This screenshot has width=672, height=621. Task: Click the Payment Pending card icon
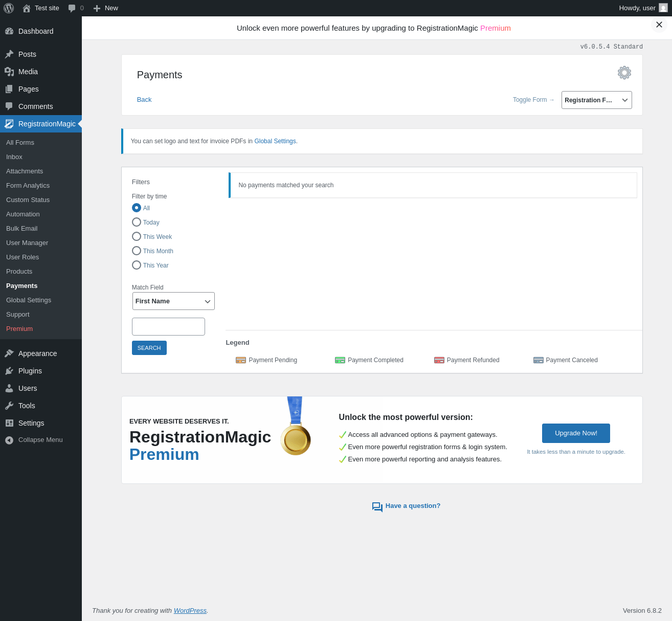[x=241, y=360]
